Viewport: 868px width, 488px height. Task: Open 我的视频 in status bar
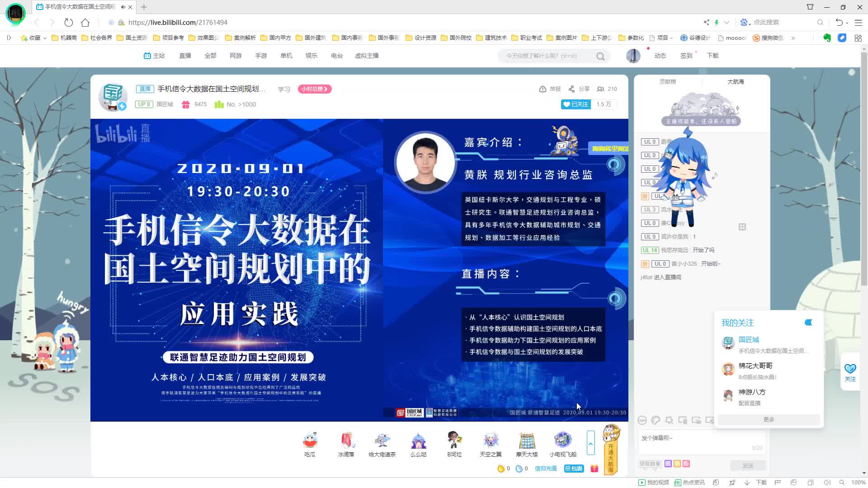[654, 483]
